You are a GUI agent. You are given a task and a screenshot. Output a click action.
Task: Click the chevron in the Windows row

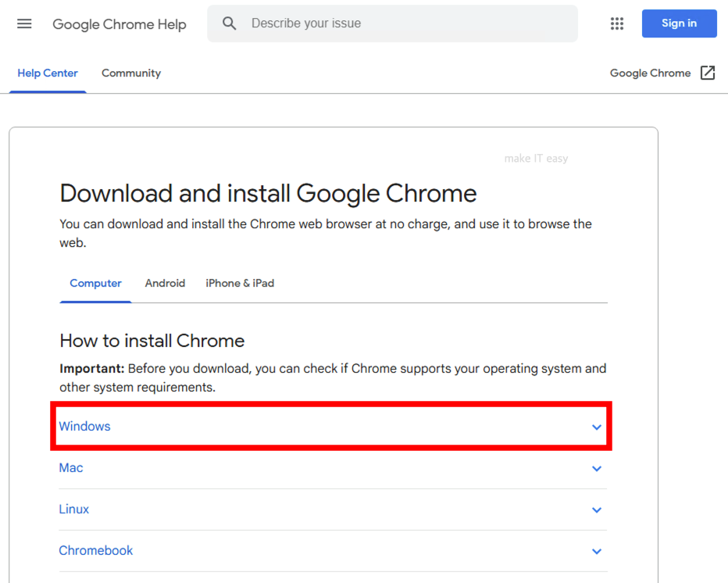(x=597, y=427)
